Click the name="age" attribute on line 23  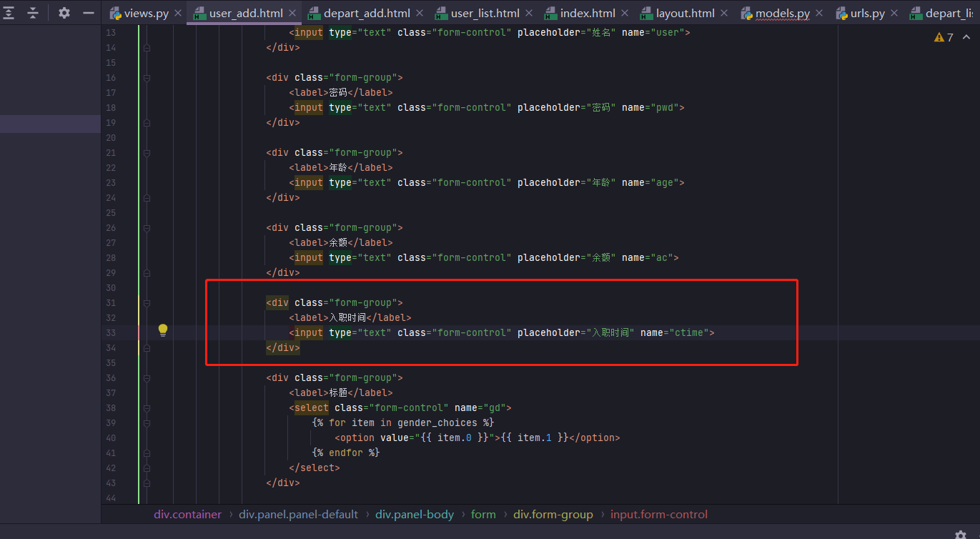coord(650,182)
